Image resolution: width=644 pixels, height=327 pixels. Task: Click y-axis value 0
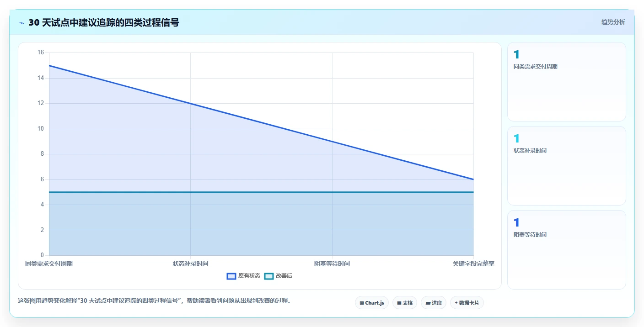click(x=42, y=255)
